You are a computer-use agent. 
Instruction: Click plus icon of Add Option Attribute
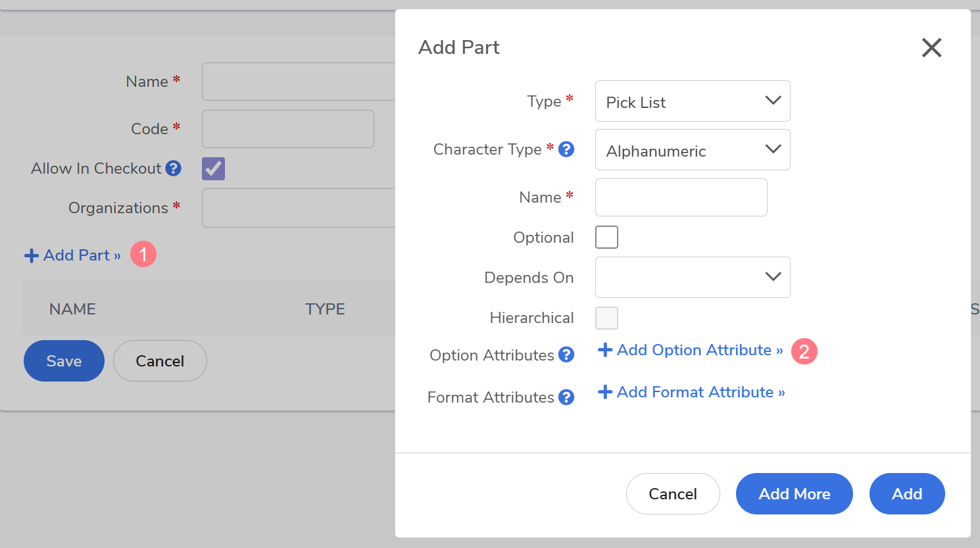point(605,350)
